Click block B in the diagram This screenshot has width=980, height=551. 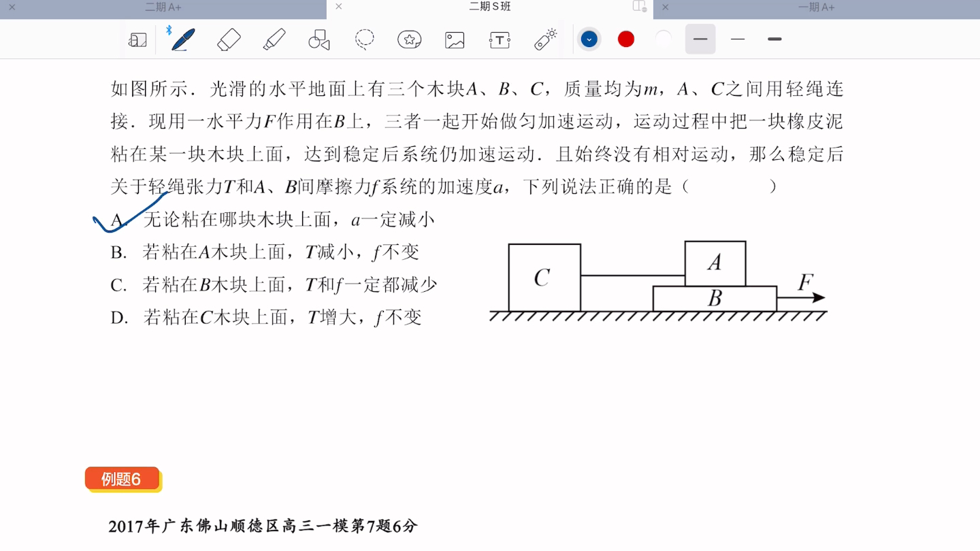tap(715, 299)
